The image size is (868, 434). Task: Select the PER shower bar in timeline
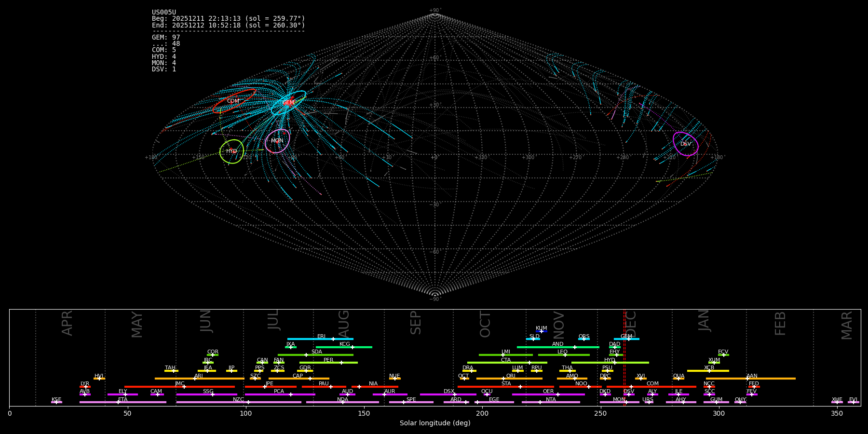click(x=328, y=363)
